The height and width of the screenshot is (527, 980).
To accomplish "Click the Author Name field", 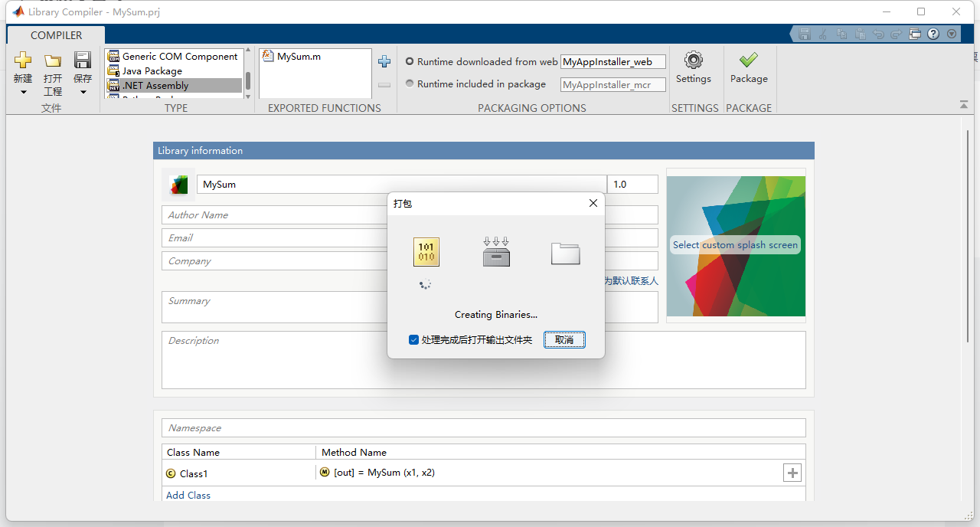I will [410, 215].
